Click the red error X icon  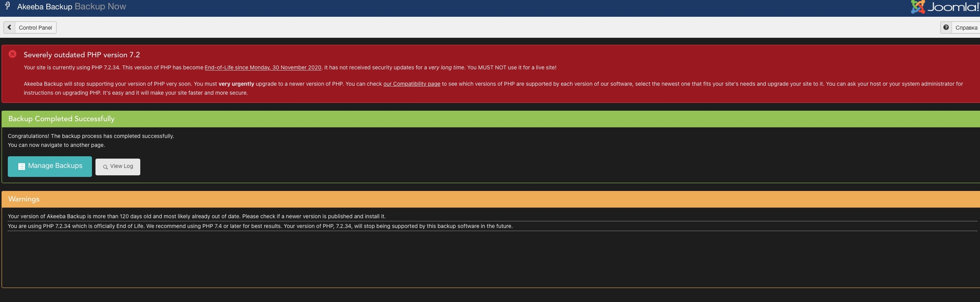[x=12, y=54]
